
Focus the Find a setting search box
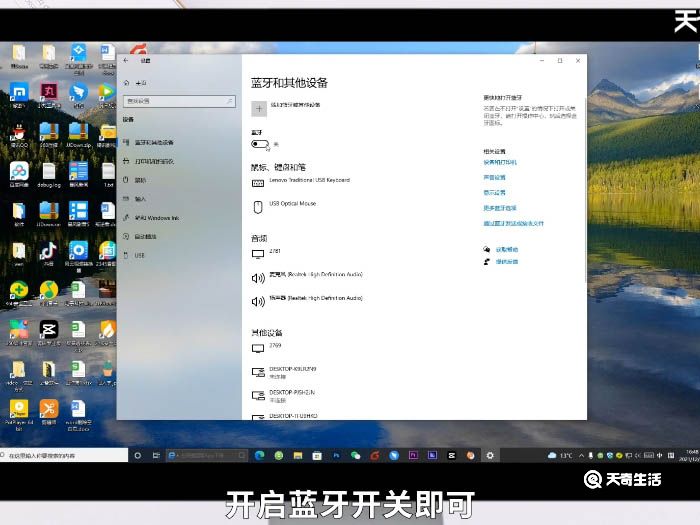coord(179,101)
